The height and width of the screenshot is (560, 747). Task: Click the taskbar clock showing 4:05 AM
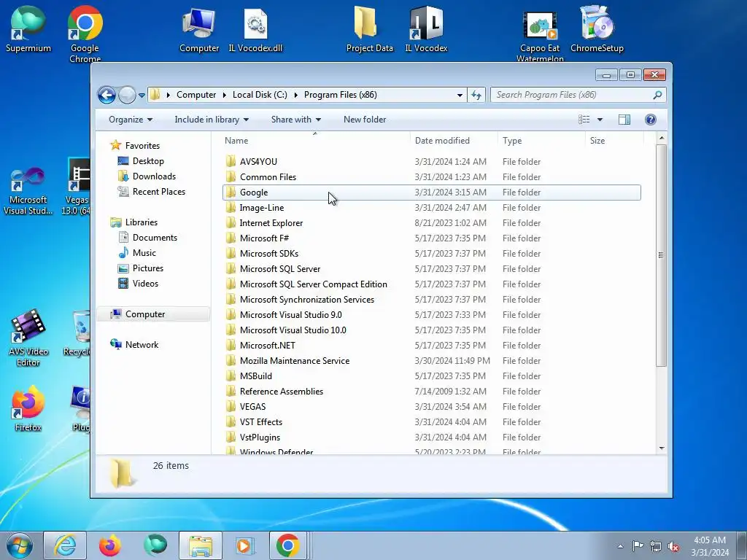(711, 546)
